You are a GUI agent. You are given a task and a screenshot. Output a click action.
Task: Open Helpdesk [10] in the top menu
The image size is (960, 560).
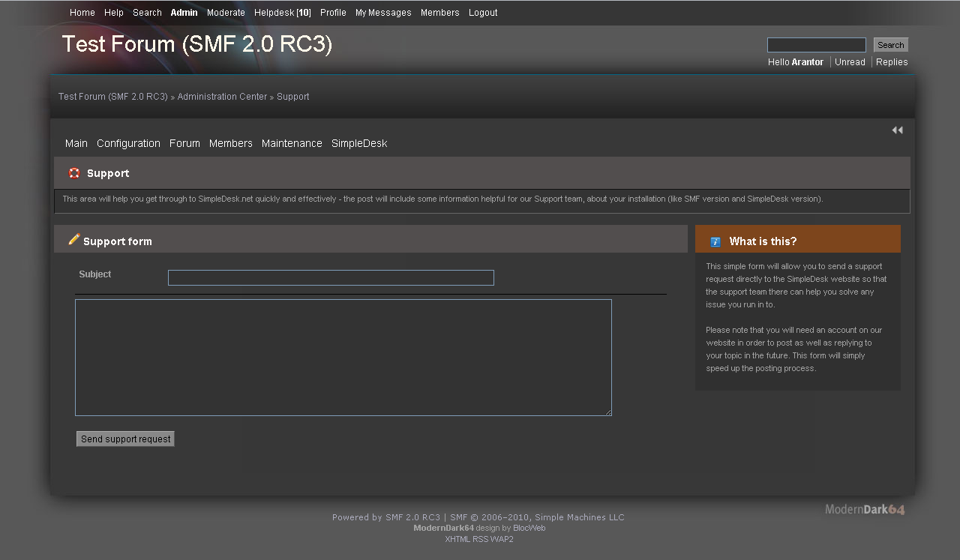(283, 13)
